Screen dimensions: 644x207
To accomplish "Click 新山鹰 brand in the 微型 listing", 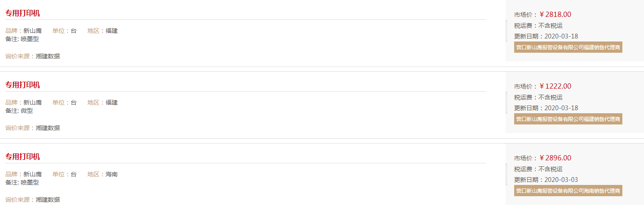I will tap(32, 103).
